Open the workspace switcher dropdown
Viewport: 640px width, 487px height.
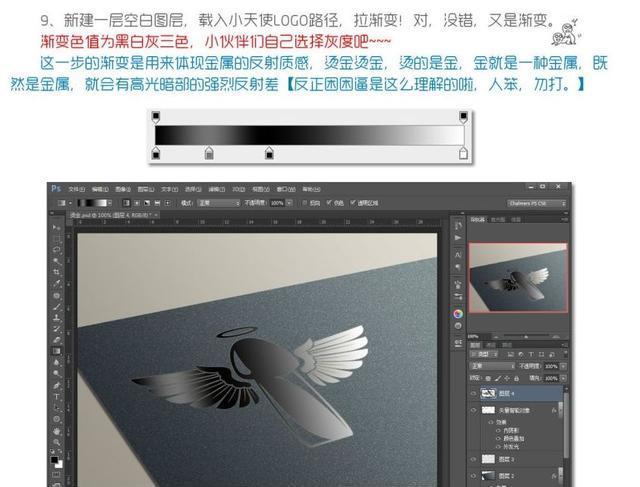point(537,203)
